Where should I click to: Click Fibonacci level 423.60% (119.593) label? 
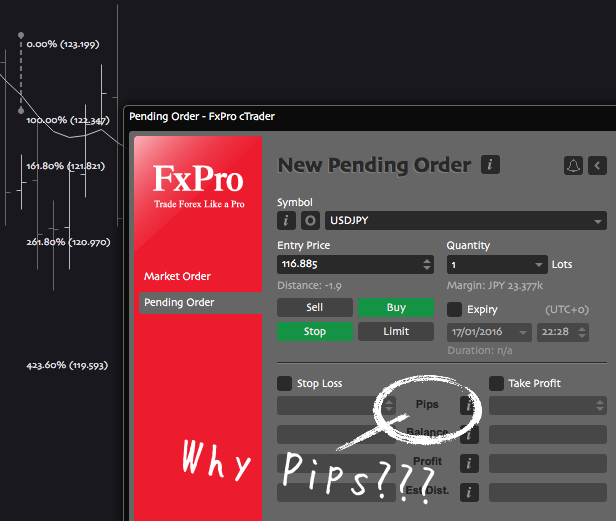[x=67, y=365]
